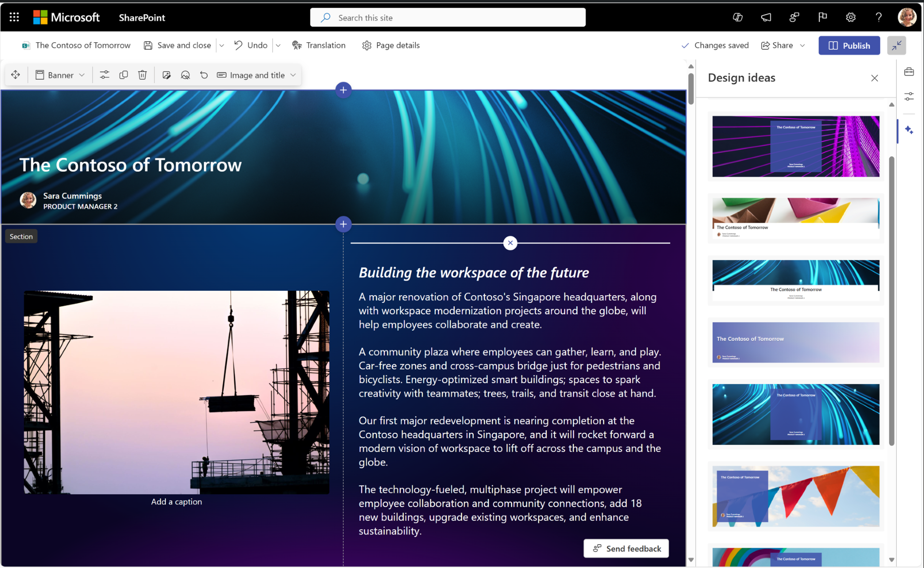
Task: Click in the site search field
Action: (x=447, y=18)
